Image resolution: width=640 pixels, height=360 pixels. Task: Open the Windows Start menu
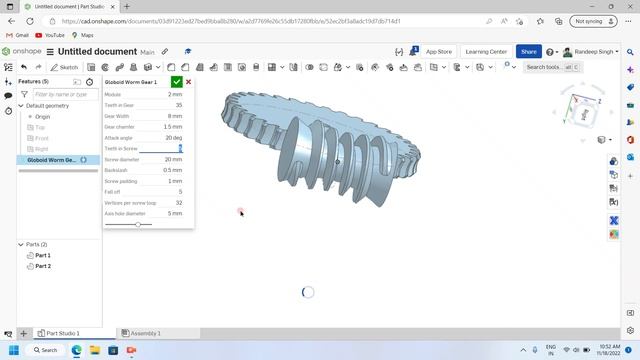point(14,350)
